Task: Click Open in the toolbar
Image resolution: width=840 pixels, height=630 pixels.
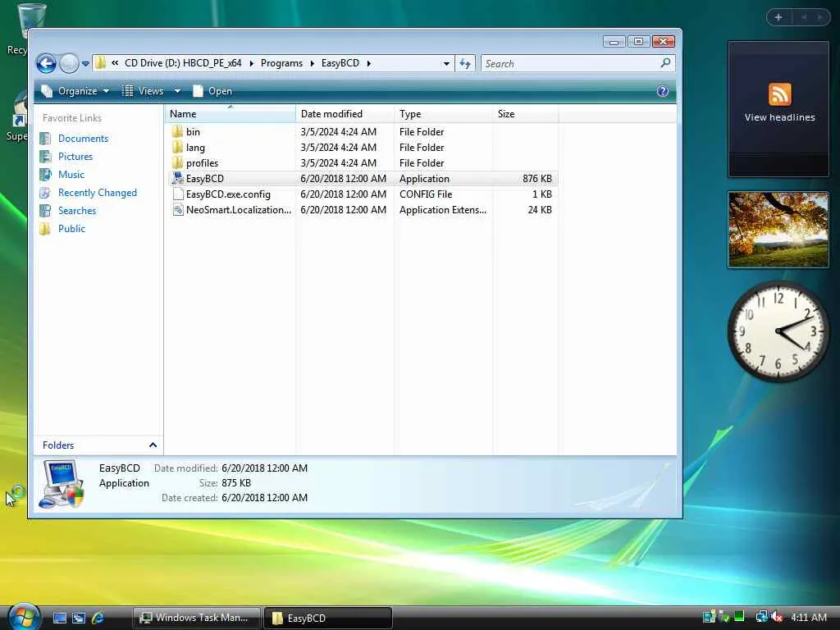Action: pos(212,91)
